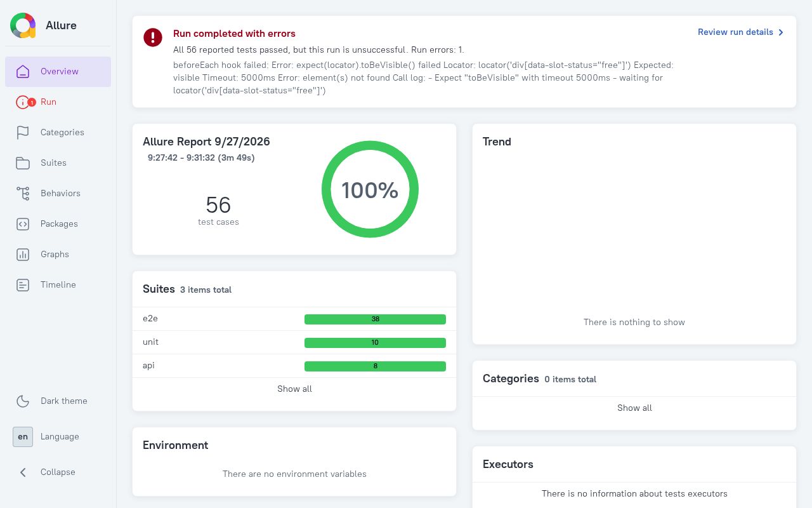812x508 pixels.
Task: Collapse the sidebar menu
Action: point(58,472)
